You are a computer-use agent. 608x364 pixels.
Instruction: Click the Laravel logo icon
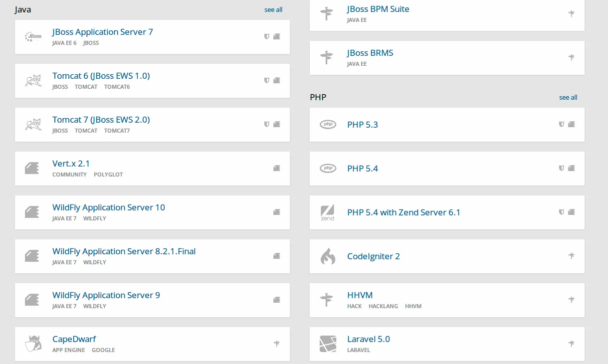[328, 344]
